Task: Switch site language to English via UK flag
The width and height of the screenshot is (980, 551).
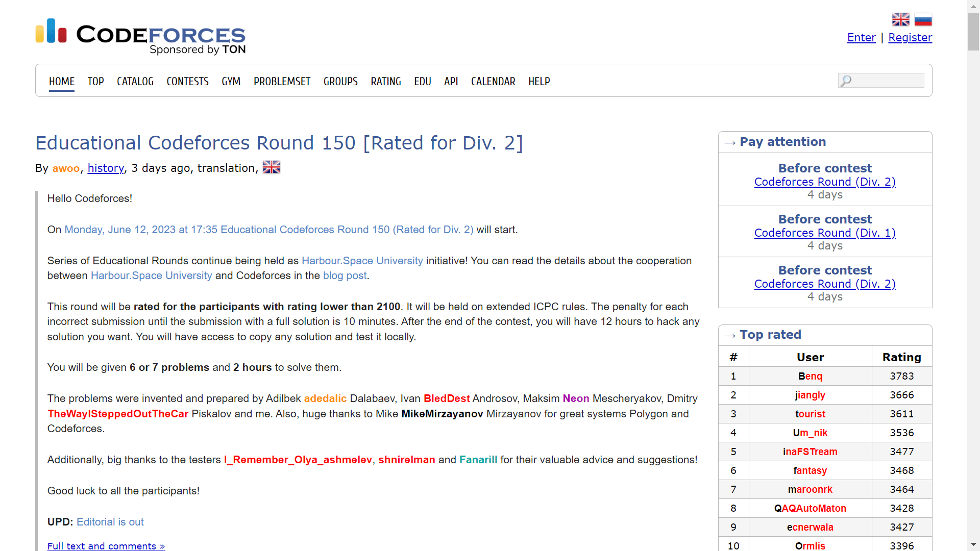Action: click(901, 19)
